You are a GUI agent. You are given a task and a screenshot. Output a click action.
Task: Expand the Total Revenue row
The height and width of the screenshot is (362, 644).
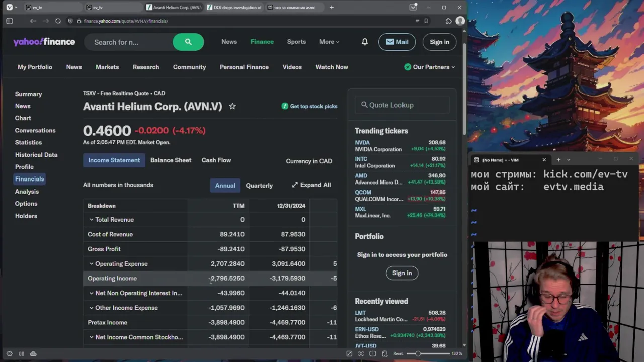tap(91, 220)
